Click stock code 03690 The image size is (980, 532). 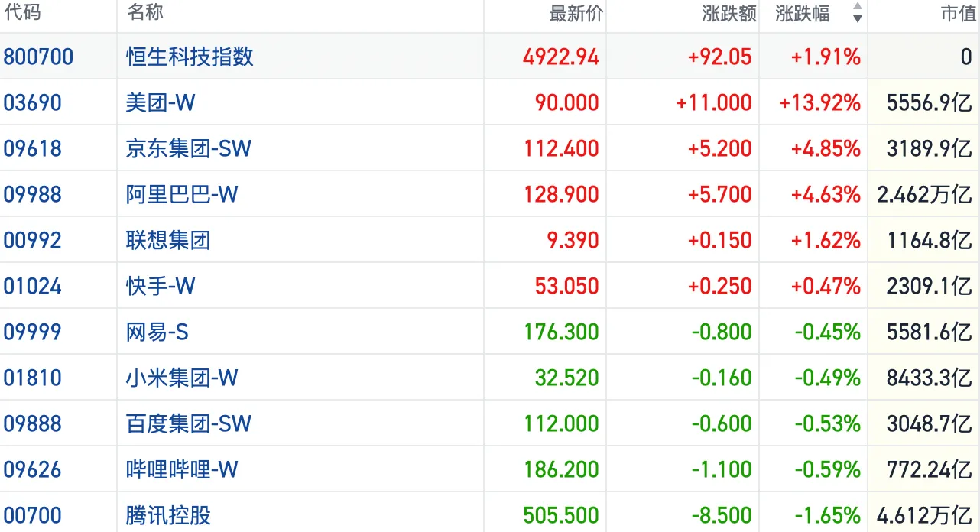tap(33, 102)
